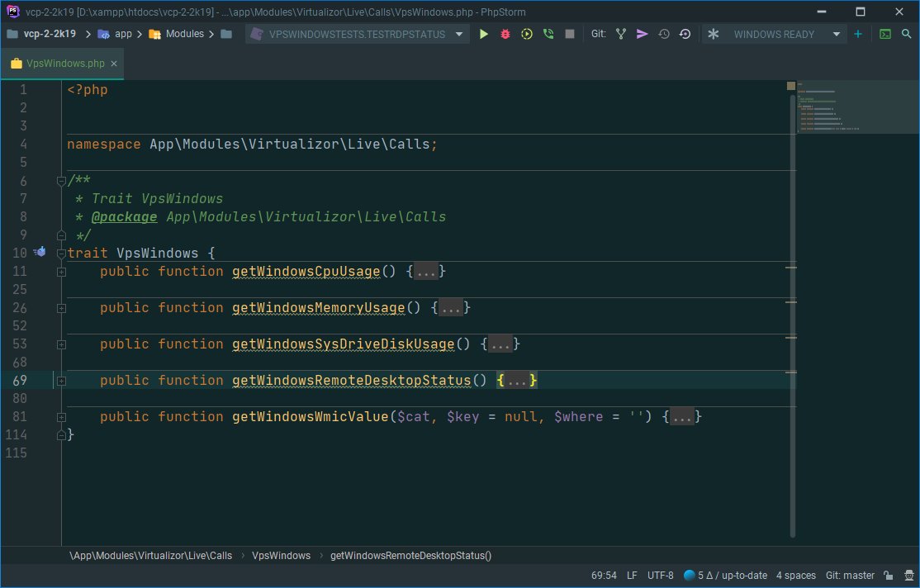Expand the folded getWindowsRemoteDesktopStatus function

(61, 381)
